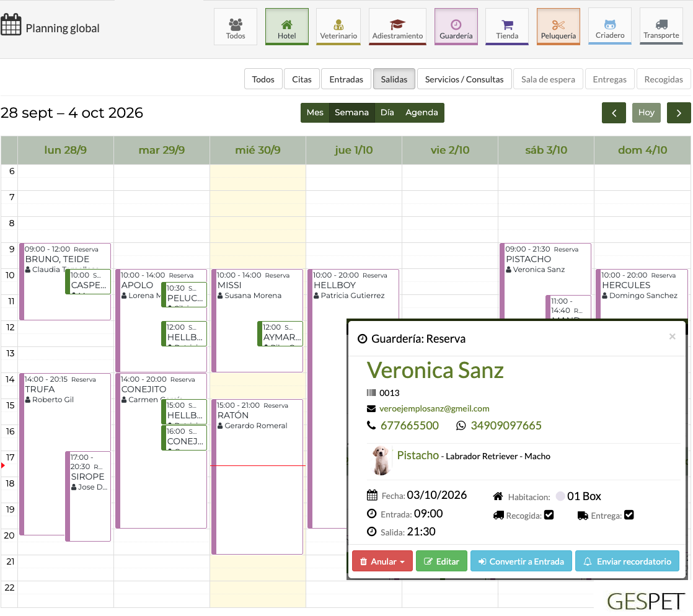693x616 pixels.
Task: Filter by Salidas
Action: pyautogui.click(x=394, y=79)
